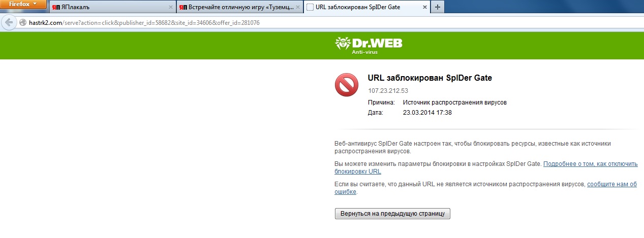Click the date value 23.03.2014 17:38
The height and width of the screenshot is (238, 644).
(427, 113)
